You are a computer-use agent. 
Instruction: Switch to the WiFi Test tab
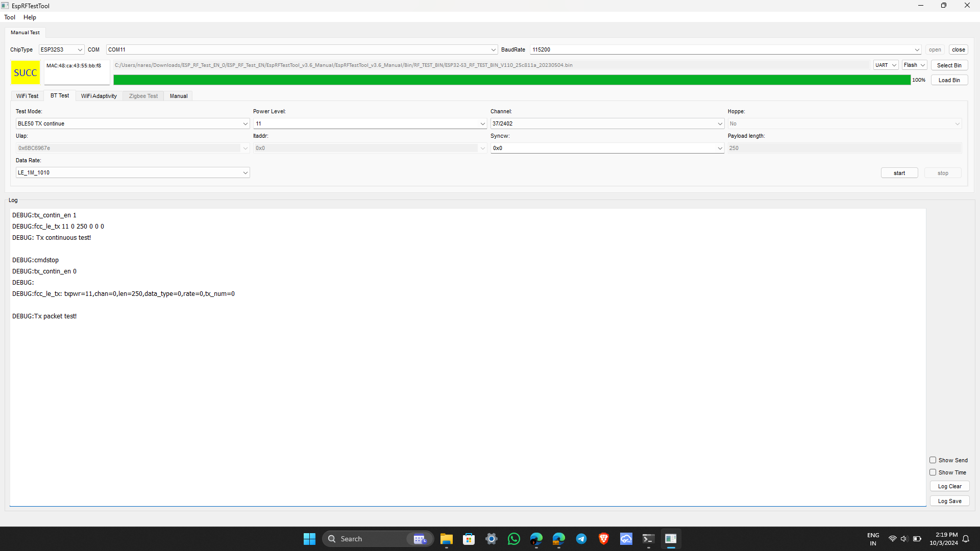pos(27,96)
